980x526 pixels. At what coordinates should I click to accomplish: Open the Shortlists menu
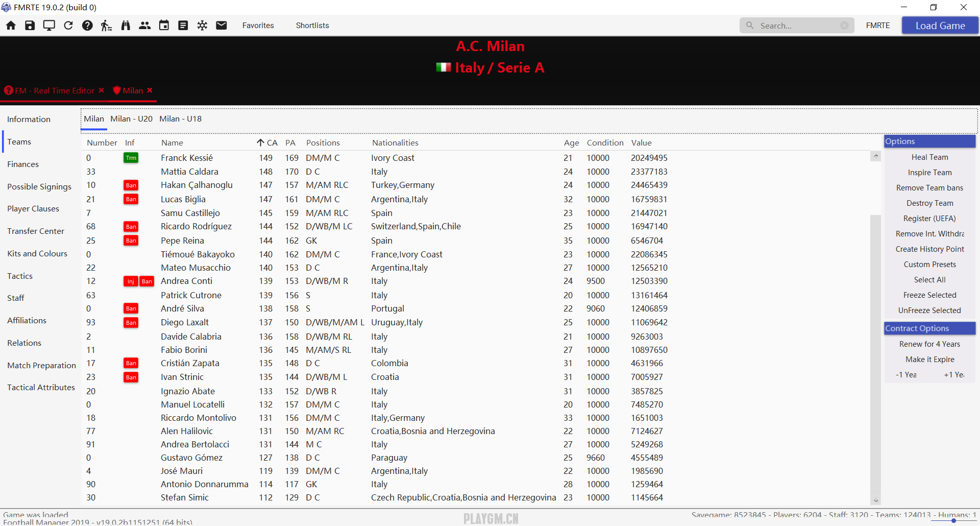(312, 26)
